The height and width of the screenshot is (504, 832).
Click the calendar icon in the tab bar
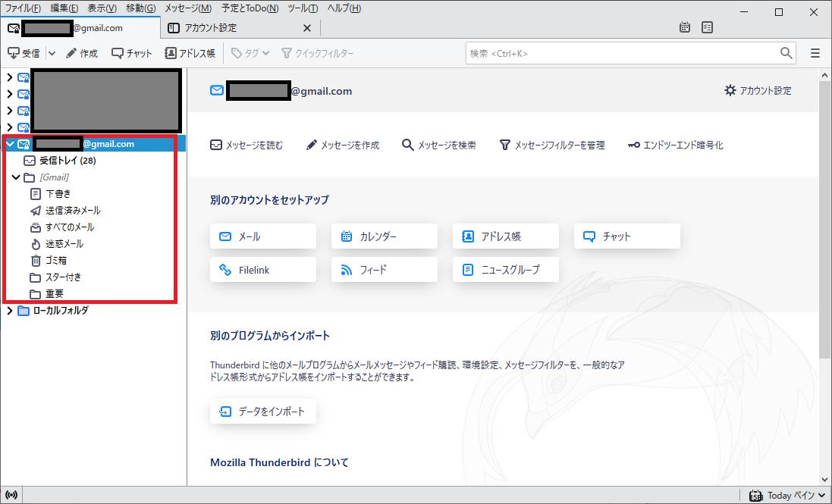(685, 28)
